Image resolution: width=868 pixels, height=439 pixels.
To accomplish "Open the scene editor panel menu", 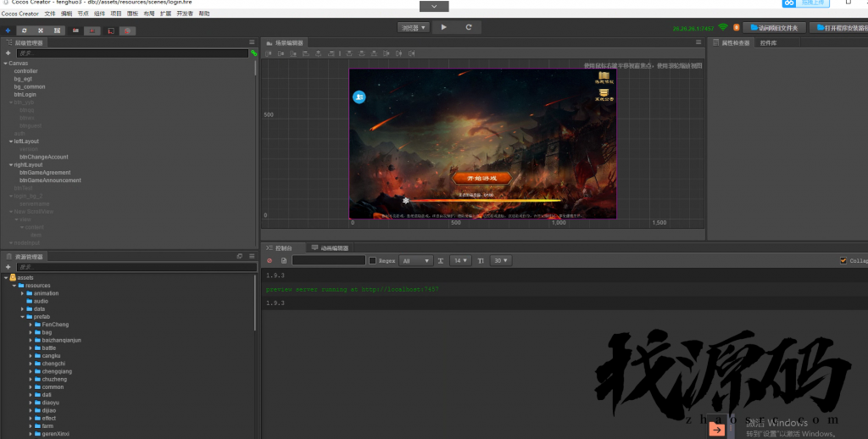I will [698, 42].
